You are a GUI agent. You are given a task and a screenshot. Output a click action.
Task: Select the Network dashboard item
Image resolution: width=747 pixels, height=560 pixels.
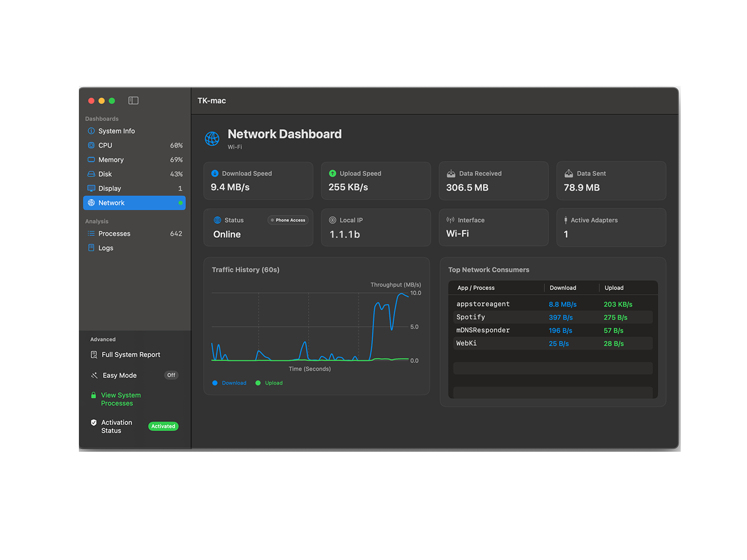pos(134,203)
